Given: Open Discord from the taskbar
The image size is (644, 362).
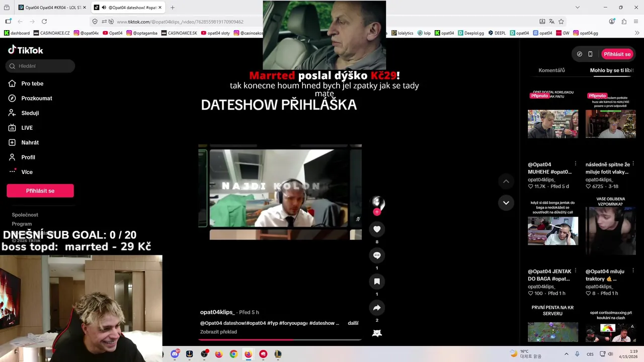Looking at the screenshot, I should tap(175, 354).
